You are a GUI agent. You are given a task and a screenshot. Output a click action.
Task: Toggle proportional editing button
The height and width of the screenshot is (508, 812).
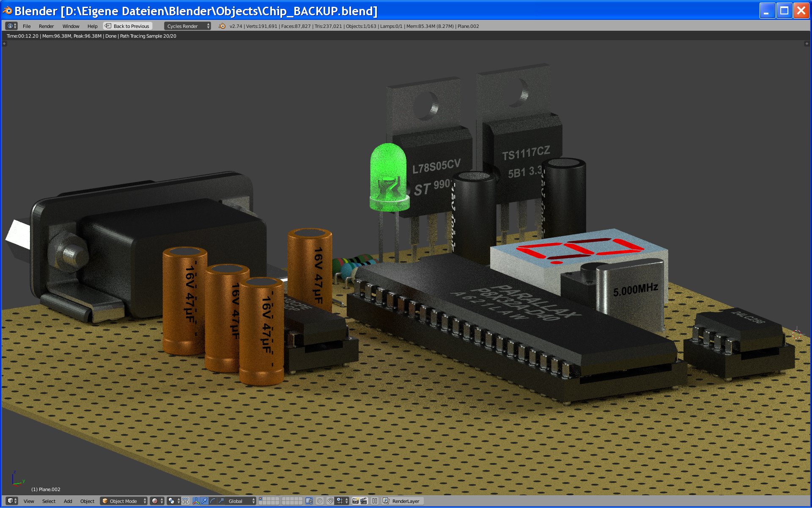[320, 501]
